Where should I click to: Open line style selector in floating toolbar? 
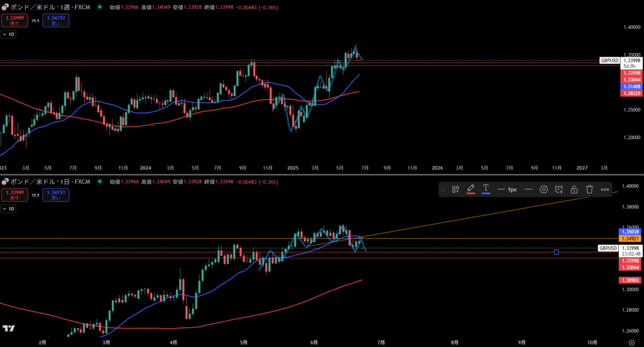pos(528,190)
